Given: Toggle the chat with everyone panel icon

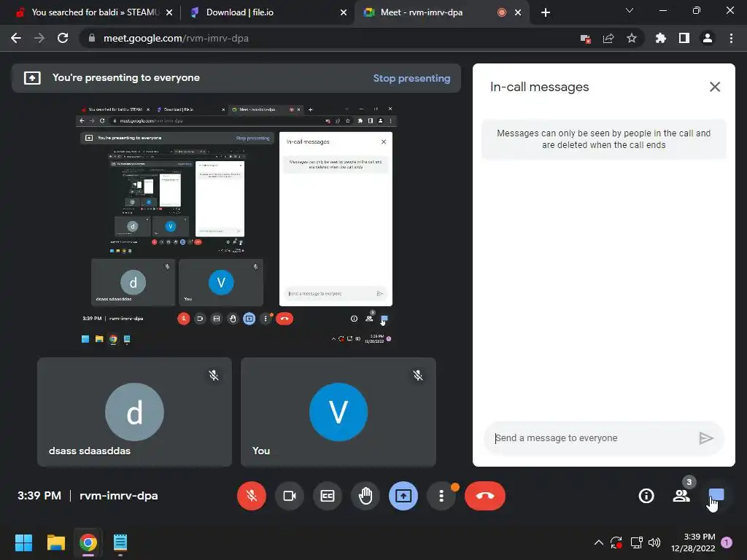Looking at the screenshot, I should (x=716, y=495).
